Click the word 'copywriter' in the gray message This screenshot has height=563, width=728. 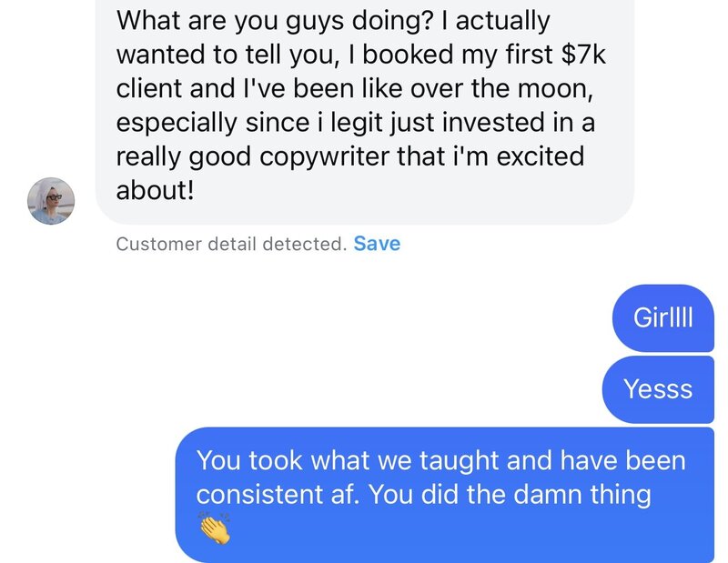[325, 156]
